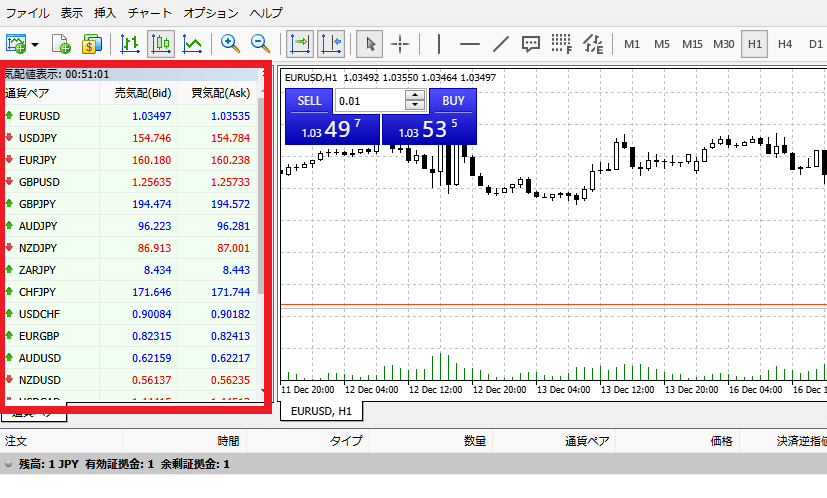This screenshot has height=498, width=827.
Task: Select the EURUSD, H1 chart tab
Action: click(x=321, y=411)
